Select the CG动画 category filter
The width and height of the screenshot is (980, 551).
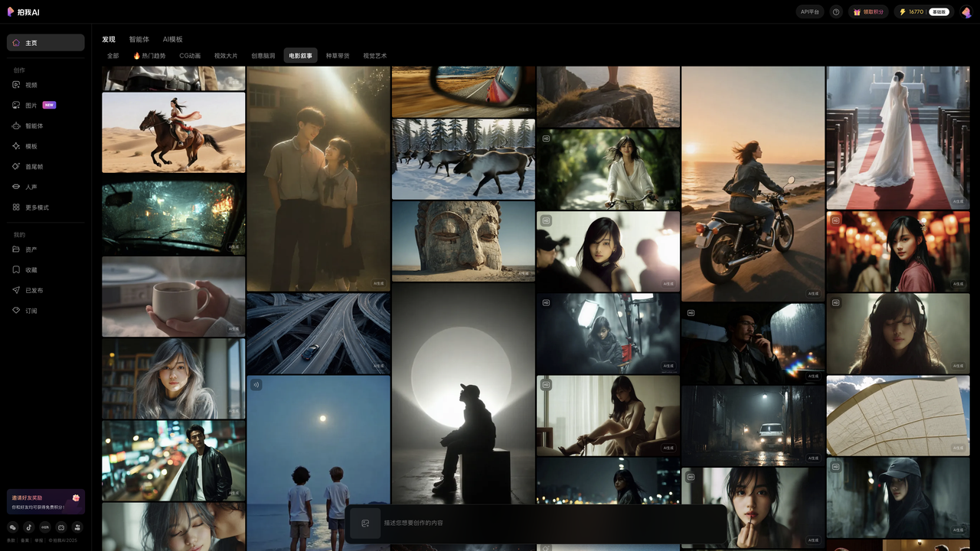pyautogui.click(x=190, y=56)
